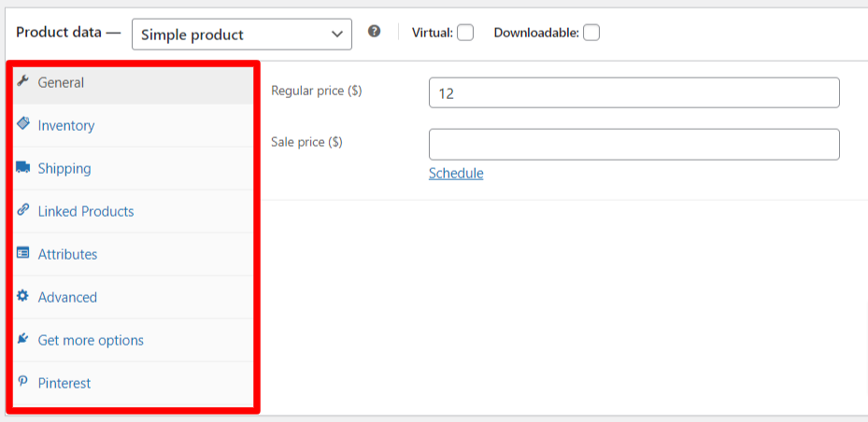
Task: Tick the Downloadable checkbox
Action: pyautogui.click(x=591, y=33)
